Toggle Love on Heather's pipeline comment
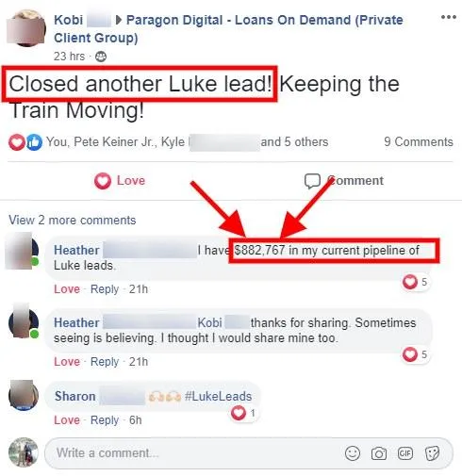The height and width of the screenshot is (476, 462). pyautogui.click(x=67, y=289)
